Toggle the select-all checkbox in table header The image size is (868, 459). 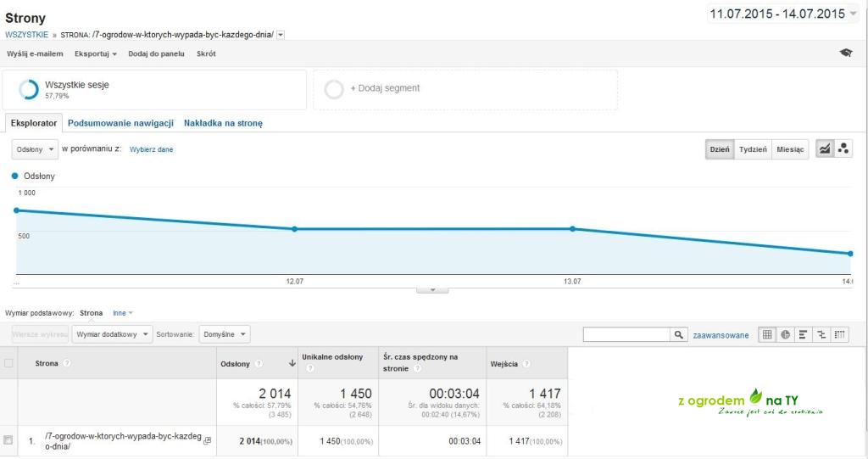coord(8,363)
